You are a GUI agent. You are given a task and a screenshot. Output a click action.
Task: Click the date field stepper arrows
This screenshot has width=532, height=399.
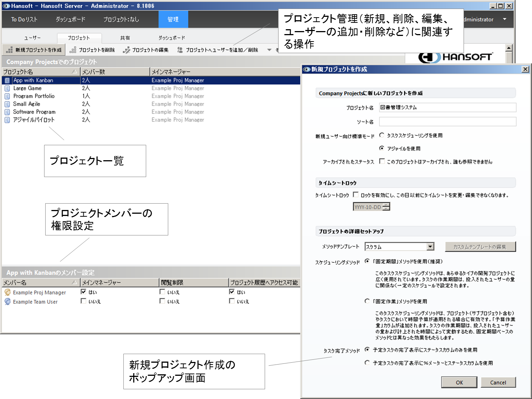click(x=386, y=207)
